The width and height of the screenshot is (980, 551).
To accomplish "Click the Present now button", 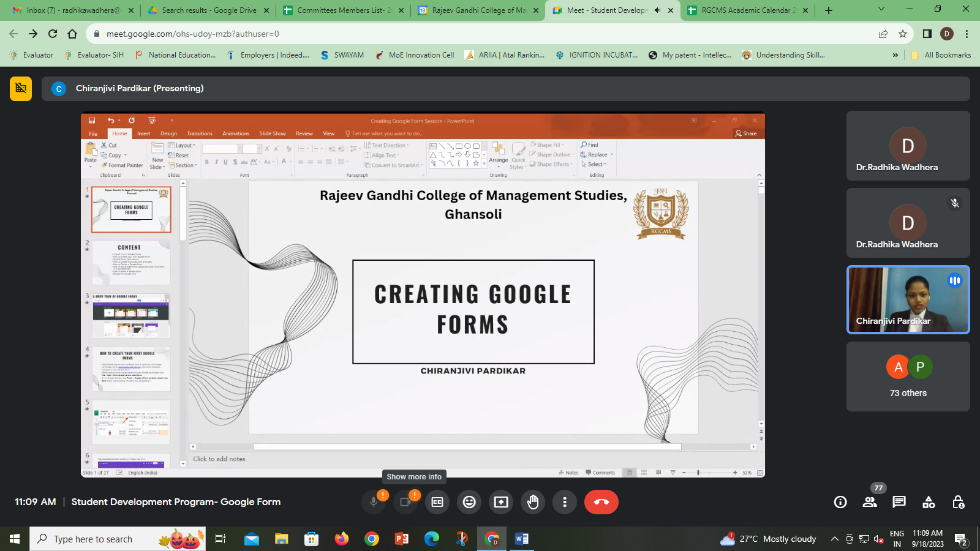I will click(x=501, y=502).
